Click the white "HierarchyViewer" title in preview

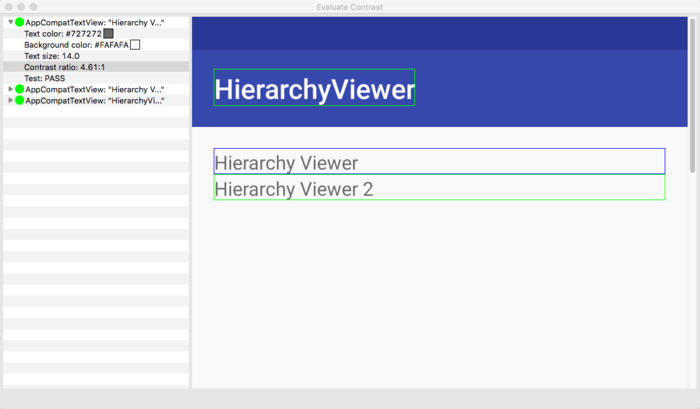[314, 88]
